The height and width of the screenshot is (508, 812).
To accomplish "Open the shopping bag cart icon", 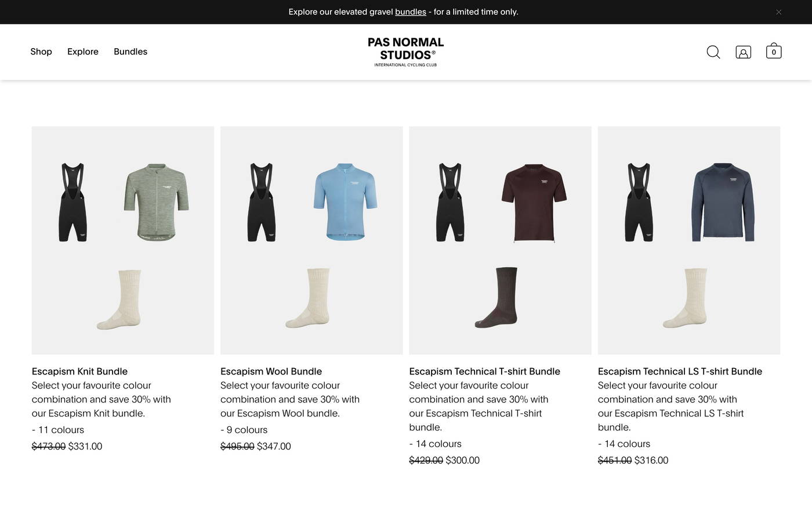I will tap(774, 51).
